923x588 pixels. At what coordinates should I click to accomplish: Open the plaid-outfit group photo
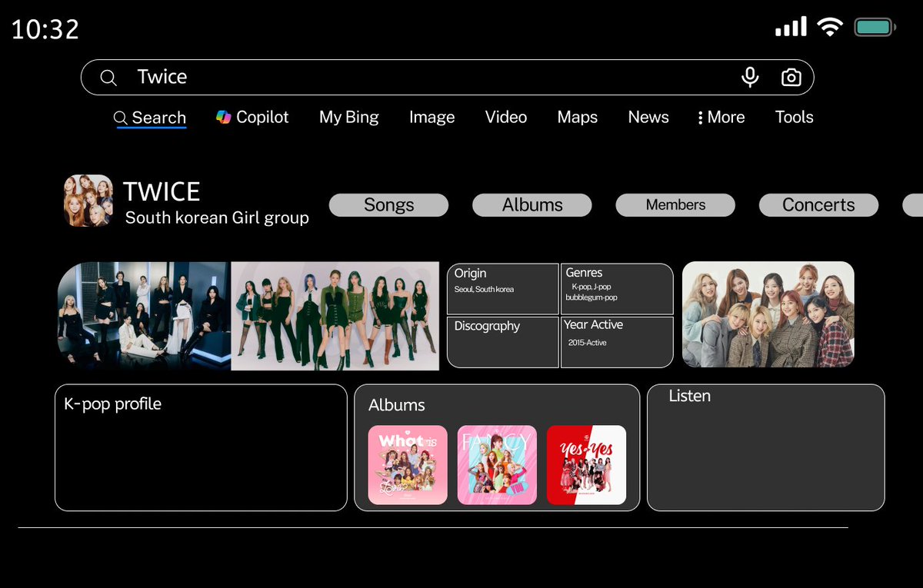pos(768,314)
